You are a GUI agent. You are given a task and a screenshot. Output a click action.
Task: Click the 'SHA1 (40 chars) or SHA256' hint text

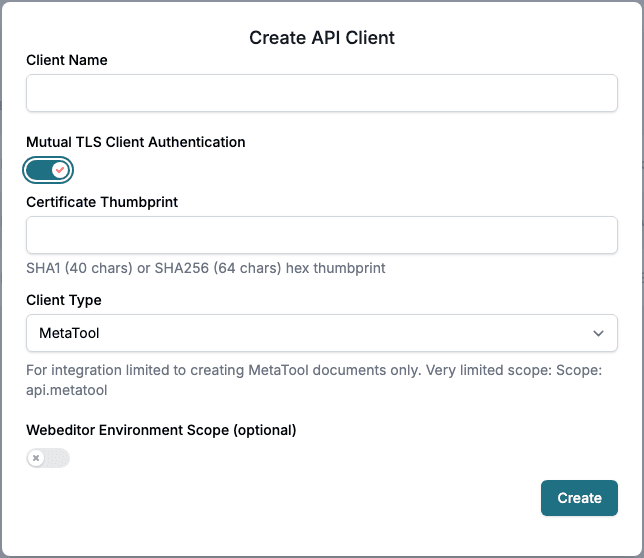206,268
